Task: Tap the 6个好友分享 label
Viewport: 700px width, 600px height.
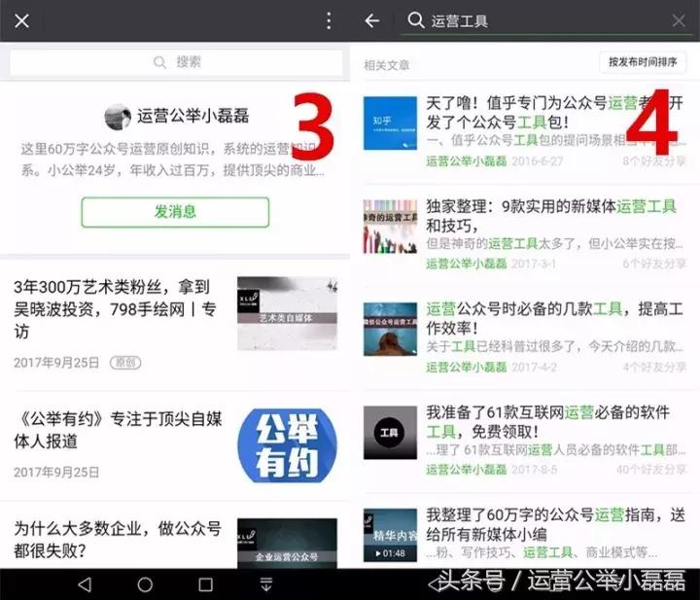Action: coord(654,264)
